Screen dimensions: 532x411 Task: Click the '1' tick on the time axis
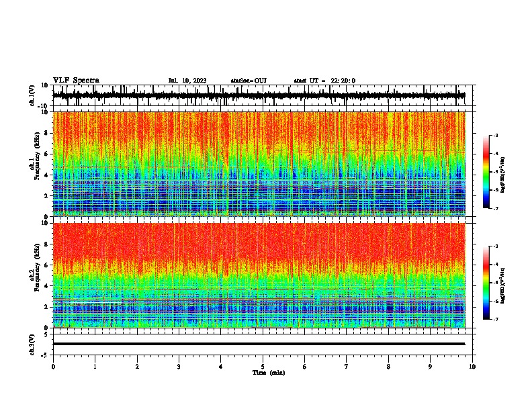95,367
